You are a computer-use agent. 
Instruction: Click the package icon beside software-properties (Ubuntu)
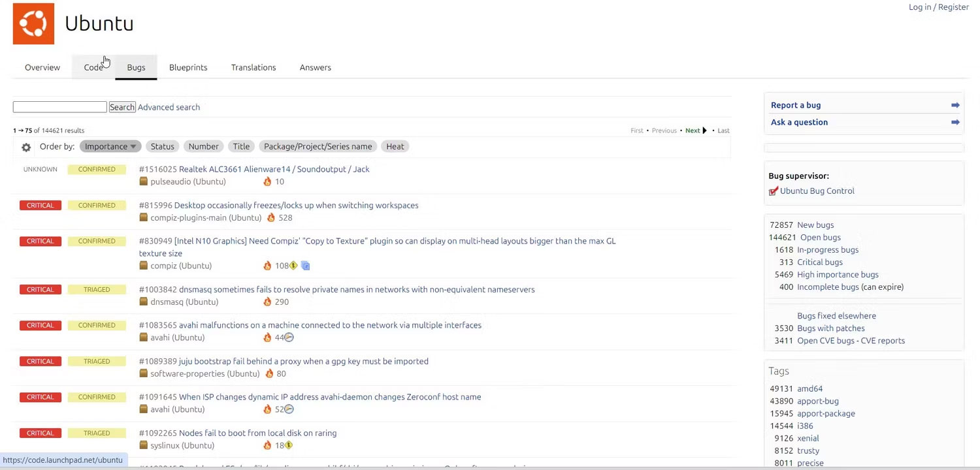coord(144,373)
